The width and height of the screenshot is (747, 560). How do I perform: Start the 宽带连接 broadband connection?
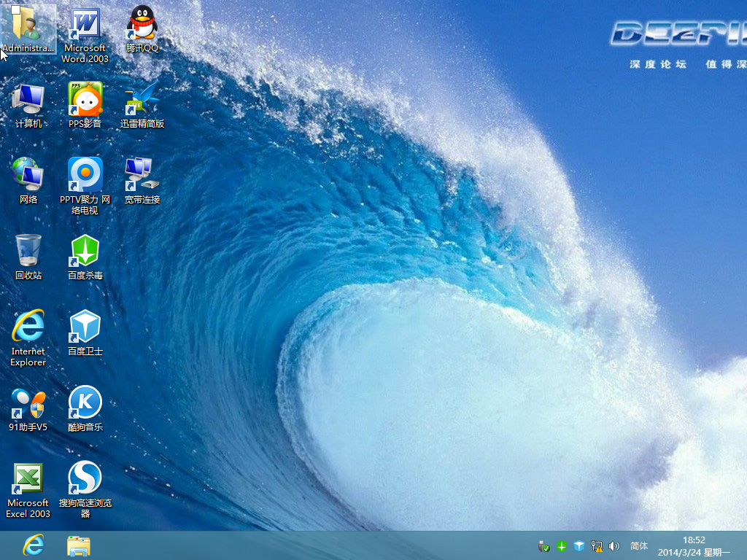tap(141, 175)
